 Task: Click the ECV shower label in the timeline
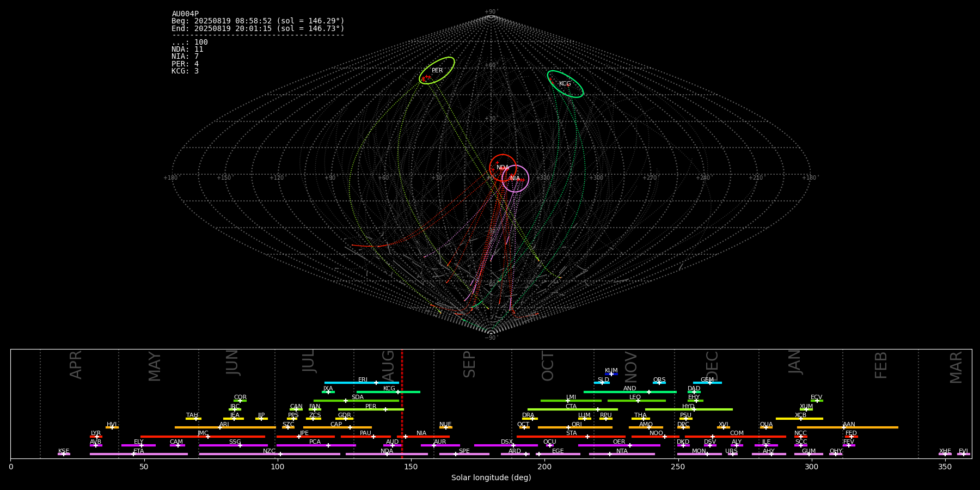[x=816, y=397]
